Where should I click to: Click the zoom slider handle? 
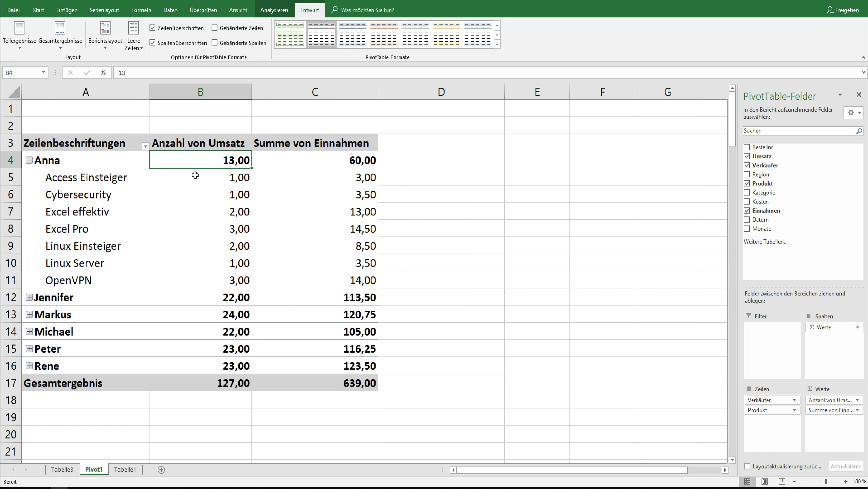click(x=826, y=482)
